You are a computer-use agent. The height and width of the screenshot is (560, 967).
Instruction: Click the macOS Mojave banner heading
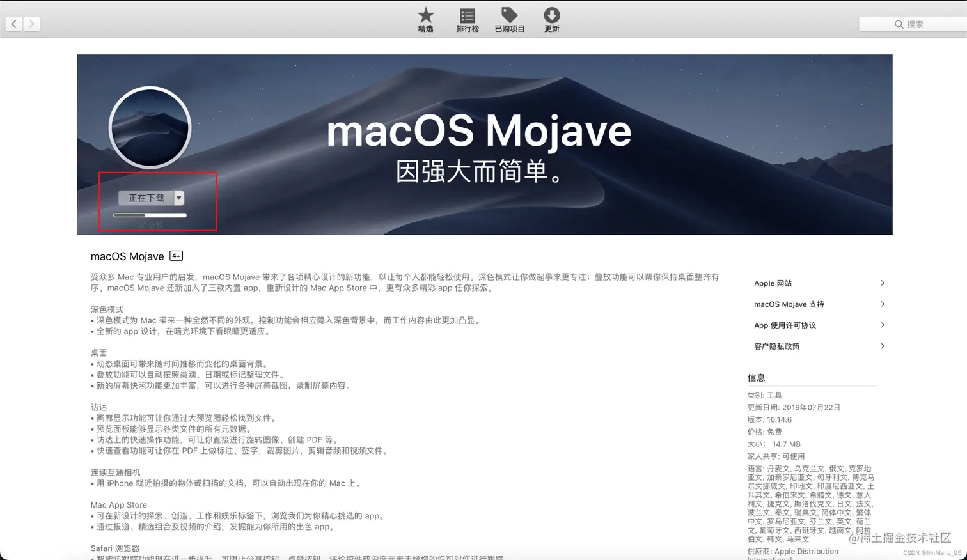click(479, 130)
